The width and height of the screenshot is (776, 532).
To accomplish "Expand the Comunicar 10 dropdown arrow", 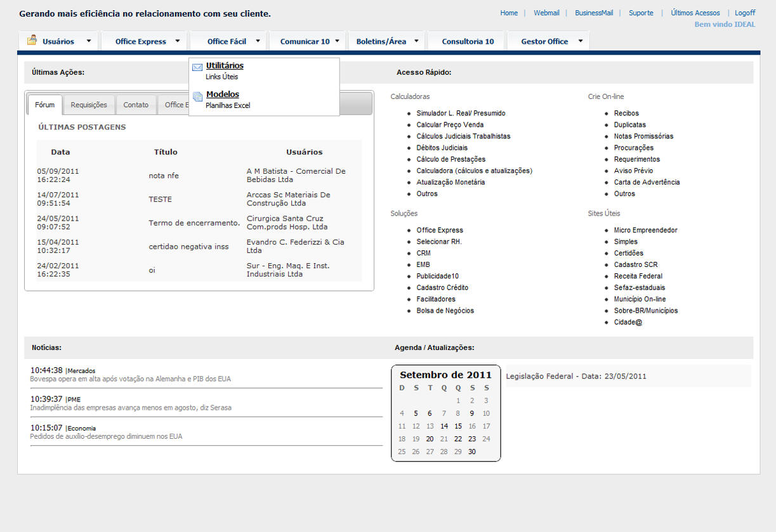I will pyautogui.click(x=338, y=41).
